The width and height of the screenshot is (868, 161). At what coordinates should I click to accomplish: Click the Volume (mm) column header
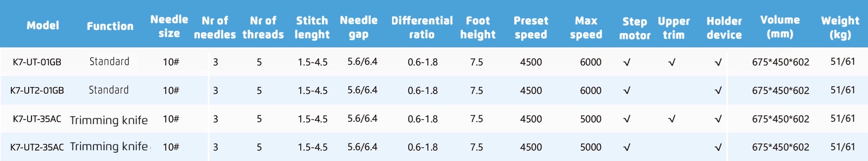(780, 27)
